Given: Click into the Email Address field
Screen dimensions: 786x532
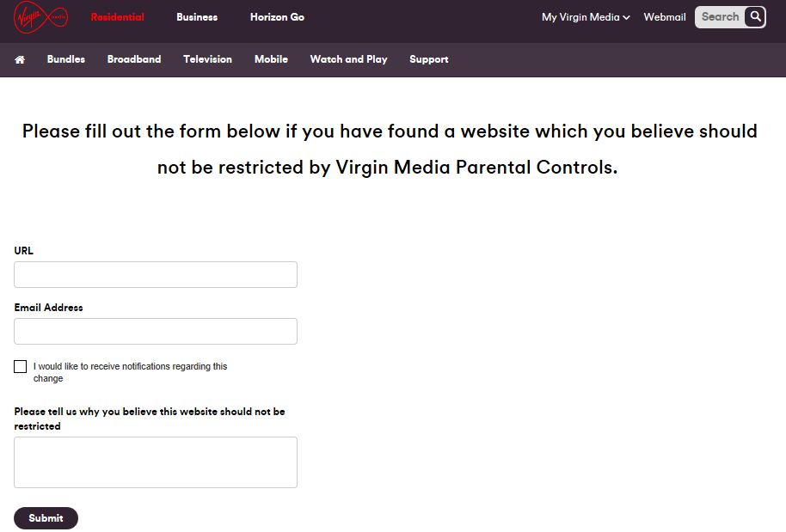Looking at the screenshot, I should point(156,331).
